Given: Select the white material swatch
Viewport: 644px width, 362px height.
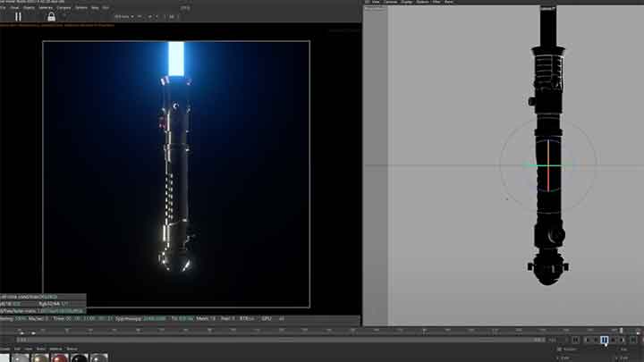Looking at the screenshot, I should [4, 358].
